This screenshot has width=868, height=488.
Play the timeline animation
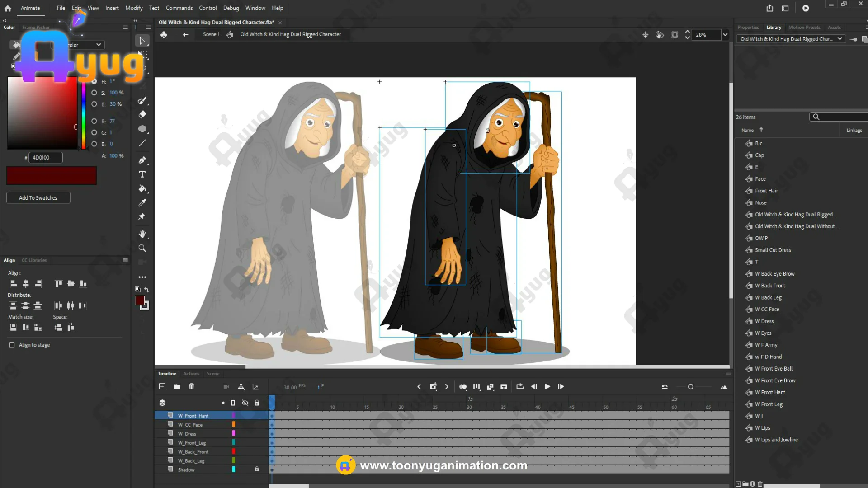(x=547, y=387)
